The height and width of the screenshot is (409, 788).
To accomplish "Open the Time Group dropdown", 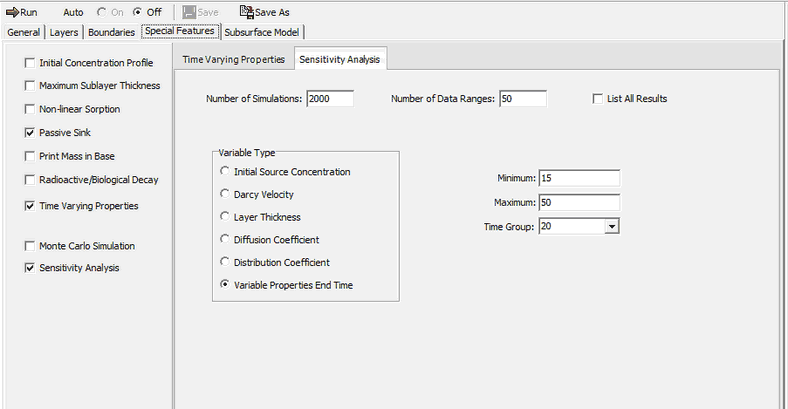I will pos(611,227).
